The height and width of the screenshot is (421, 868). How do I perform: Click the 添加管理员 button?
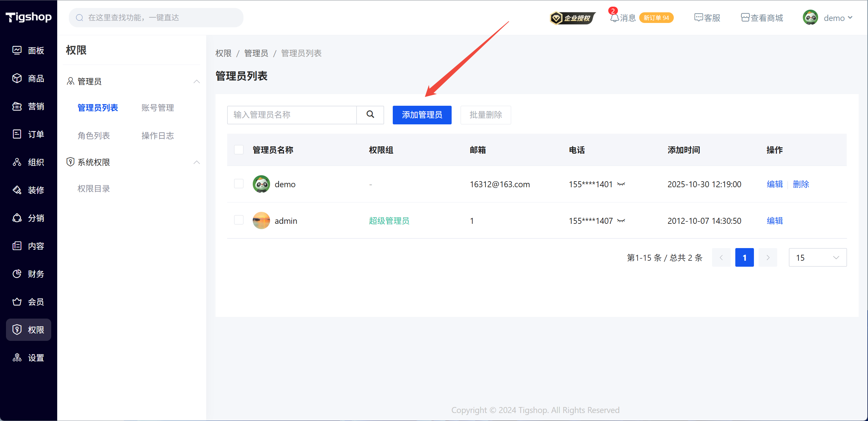[x=422, y=114]
